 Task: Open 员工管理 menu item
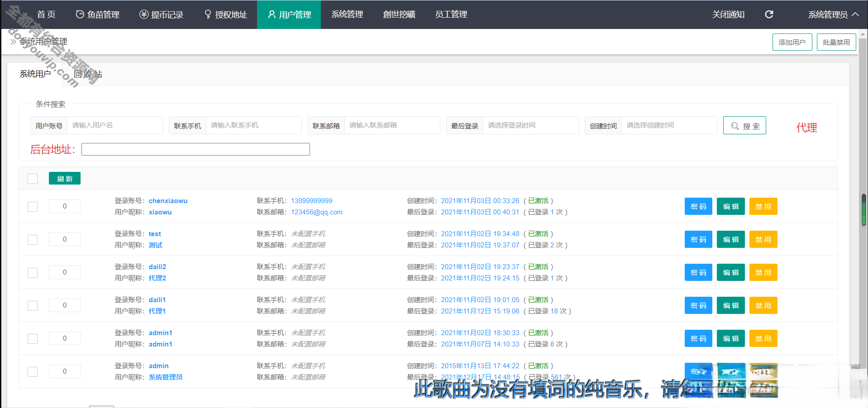451,14
